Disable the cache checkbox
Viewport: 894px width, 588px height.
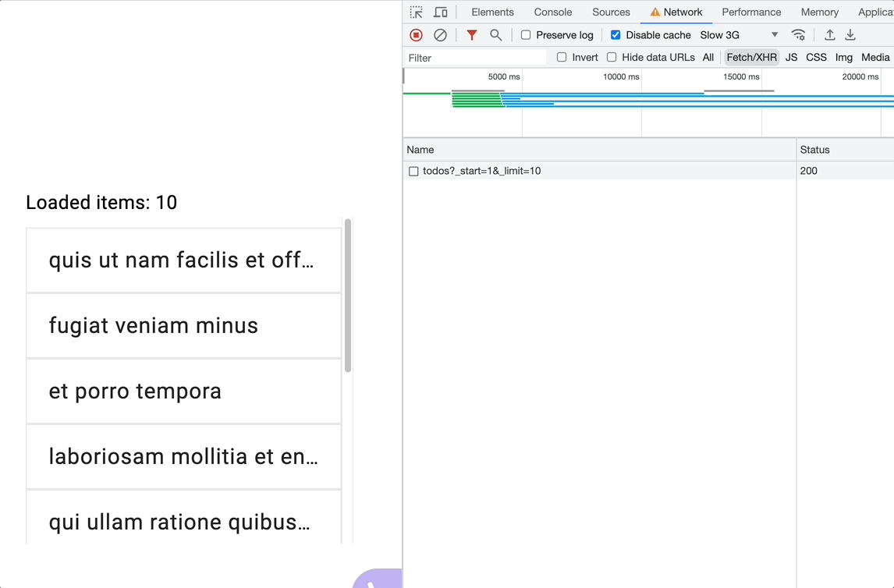pyautogui.click(x=616, y=35)
